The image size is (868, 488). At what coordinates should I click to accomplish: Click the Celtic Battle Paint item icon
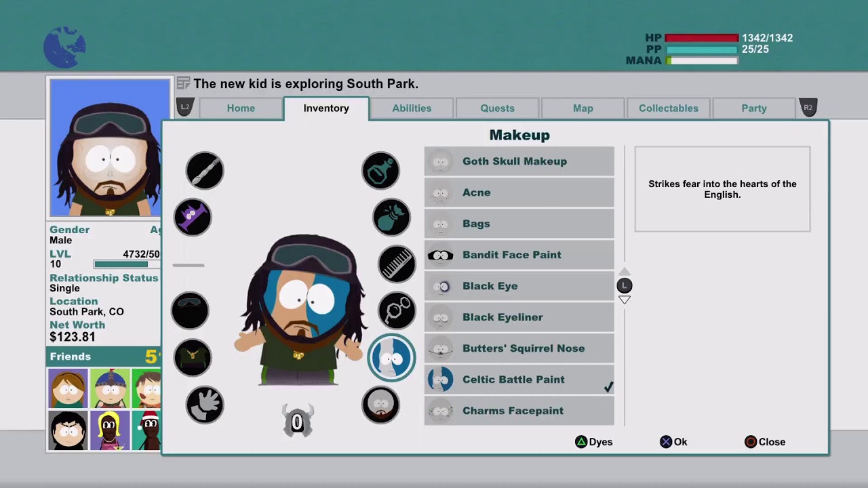tap(440, 380)
